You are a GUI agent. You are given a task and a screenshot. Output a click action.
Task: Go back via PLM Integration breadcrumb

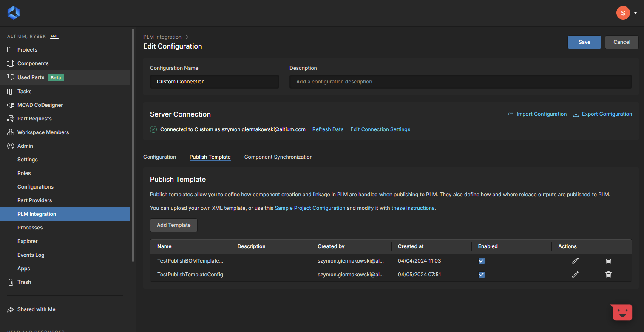point(162,37)
